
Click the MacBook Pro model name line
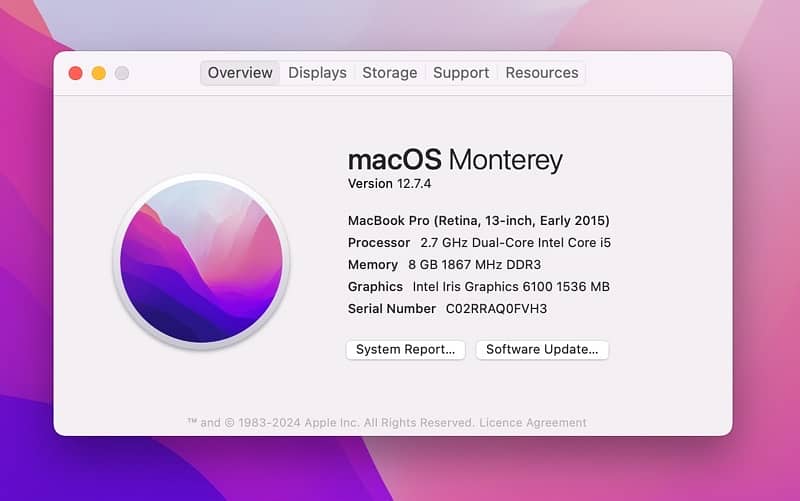click(x=479, y=221)
